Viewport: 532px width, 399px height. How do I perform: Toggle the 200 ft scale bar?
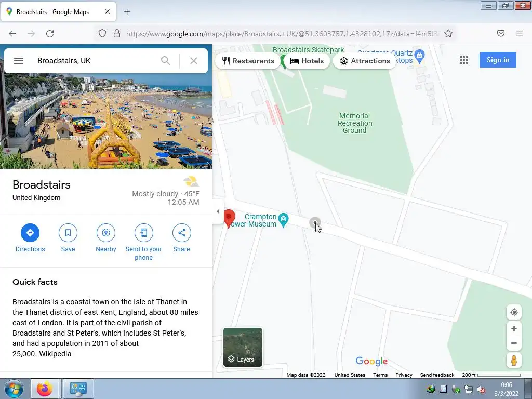(x=491, y=375)
